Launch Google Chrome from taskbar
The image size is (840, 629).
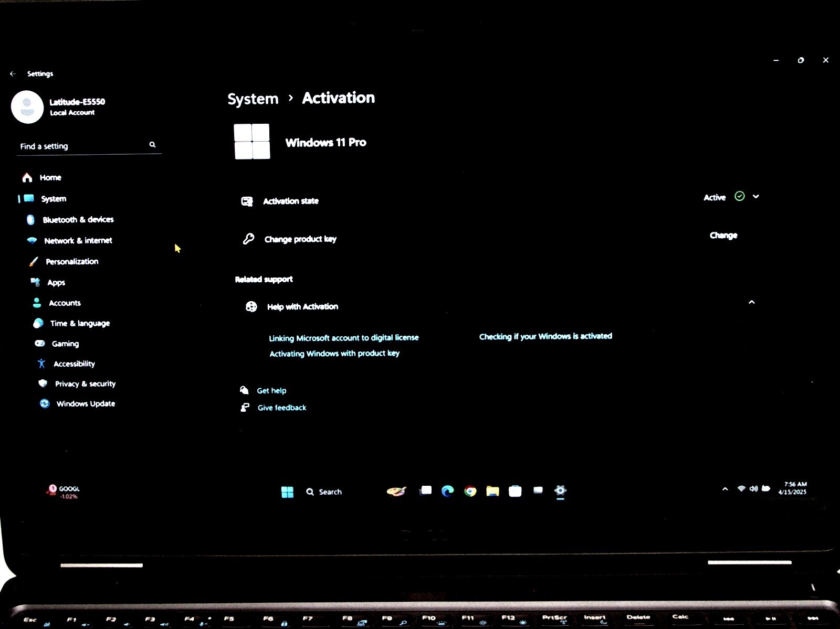point(470,491)
